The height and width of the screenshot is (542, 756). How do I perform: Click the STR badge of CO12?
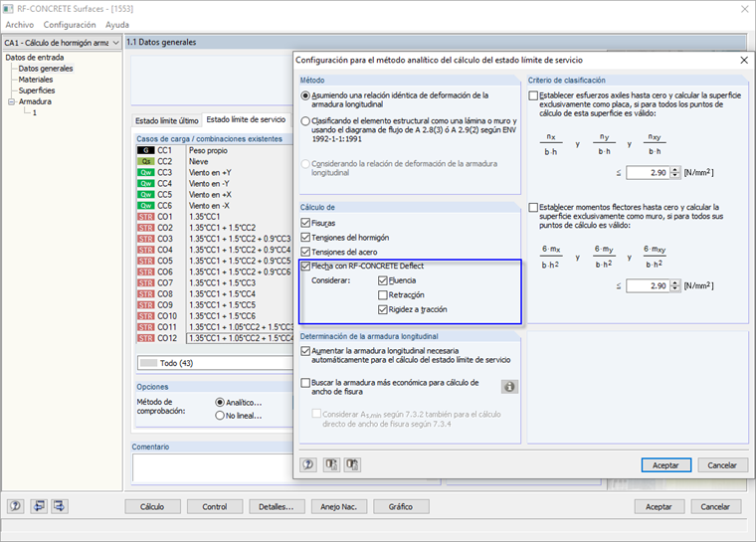pyautogui.click(x=146, y=338)
